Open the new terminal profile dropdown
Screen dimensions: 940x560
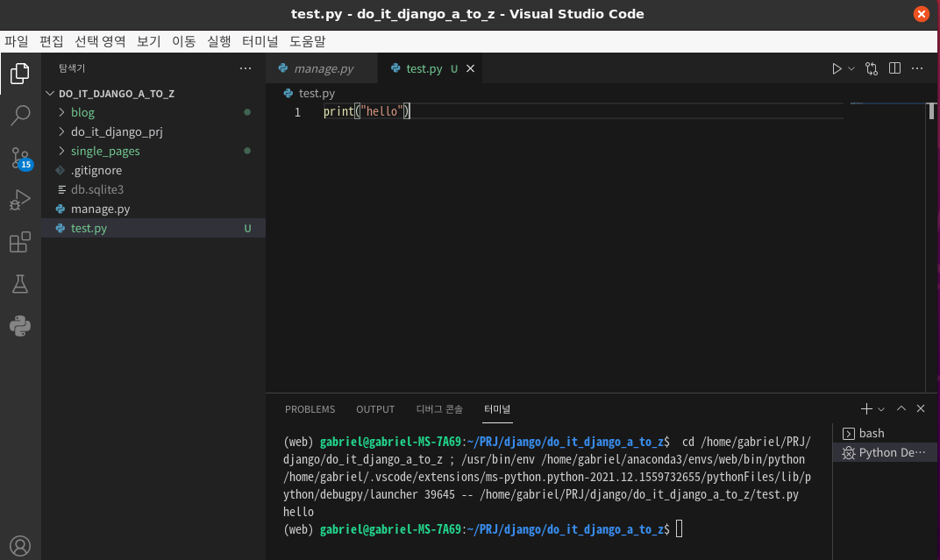(881, 409)
